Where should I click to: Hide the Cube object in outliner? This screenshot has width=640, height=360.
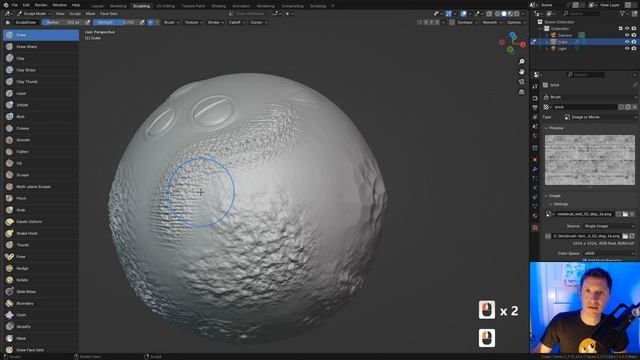(x=627, y=42)
